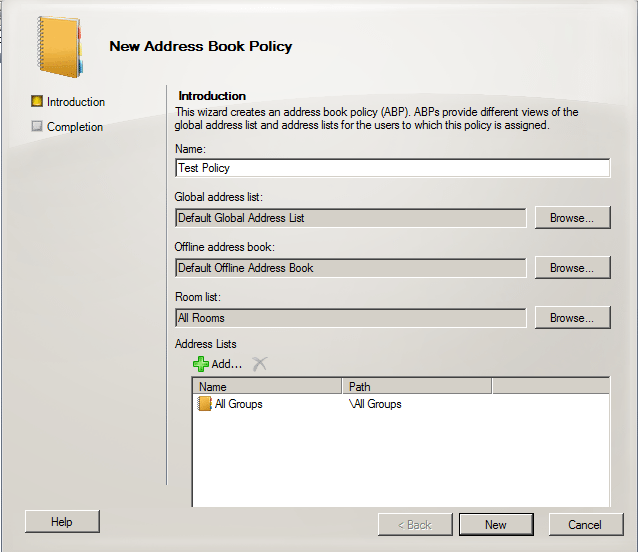Click the All Groups address book icon
This screenshot has width=638, height=552.
pos(204,404)
